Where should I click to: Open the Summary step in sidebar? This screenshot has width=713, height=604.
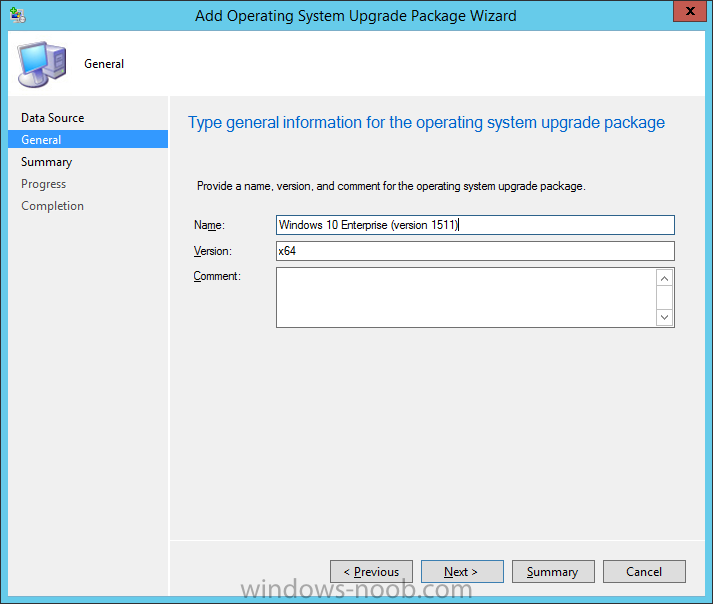point(46,162)
